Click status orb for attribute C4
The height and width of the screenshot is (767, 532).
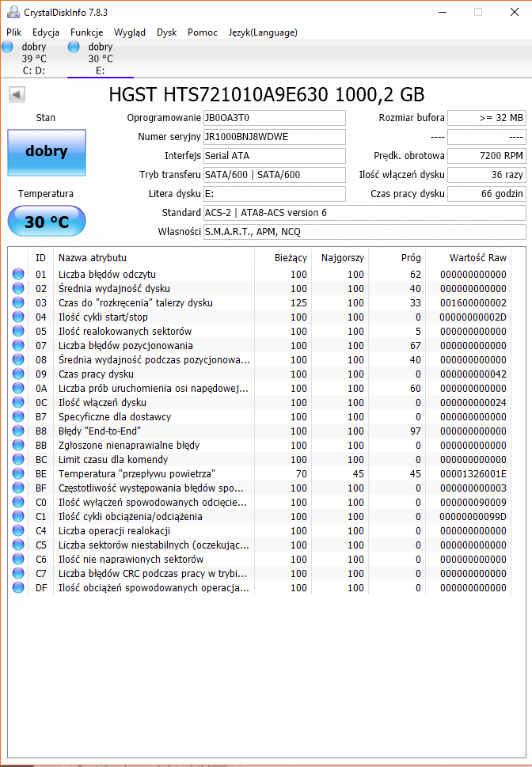click(18, 531)
